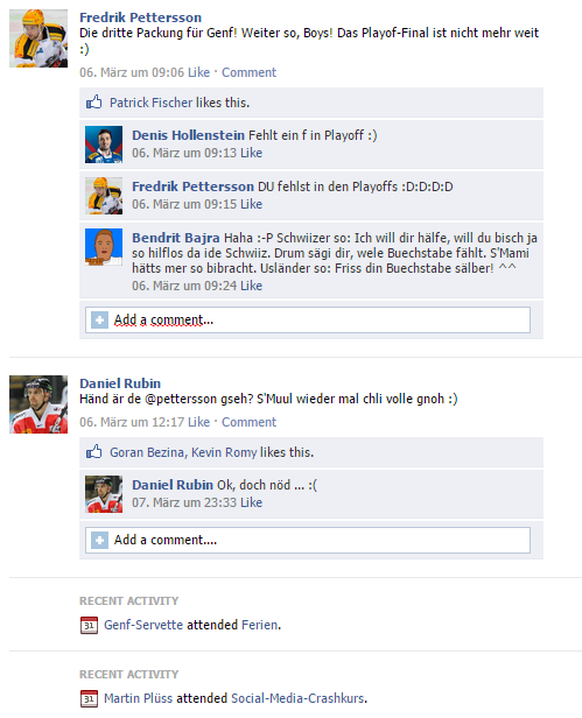Open Fredrik Pettersson's large profile picture
Screen dimensions: 582x718
(x=38, y=38)
